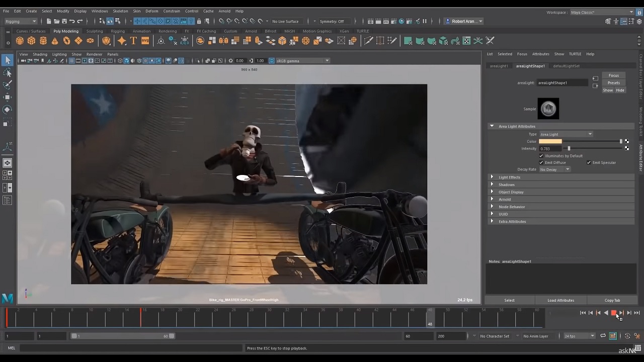The image size is (644, 362).
Task: Disable the Emit Specular checkbox
Action: (x=589, y=162)
